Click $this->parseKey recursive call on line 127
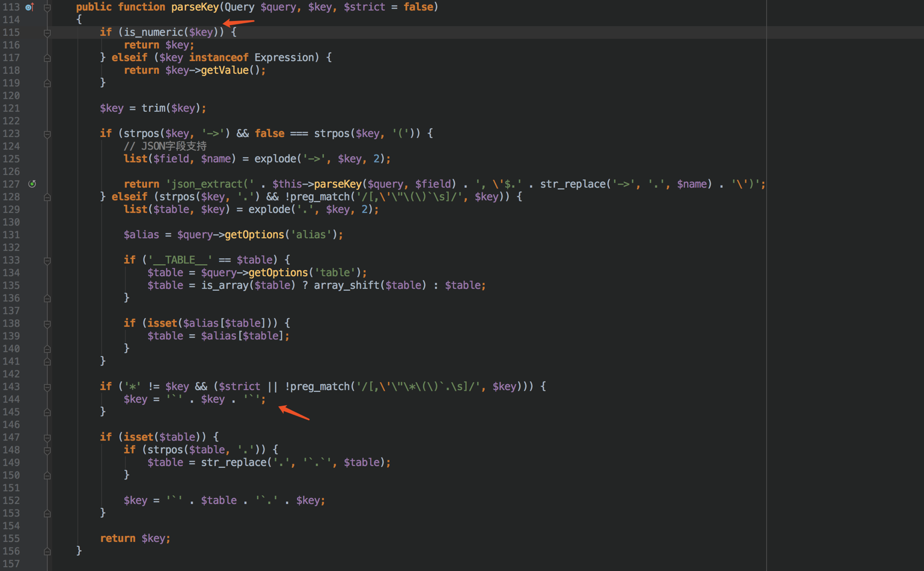This screenshot has width=924, height=571. (317, 184)
